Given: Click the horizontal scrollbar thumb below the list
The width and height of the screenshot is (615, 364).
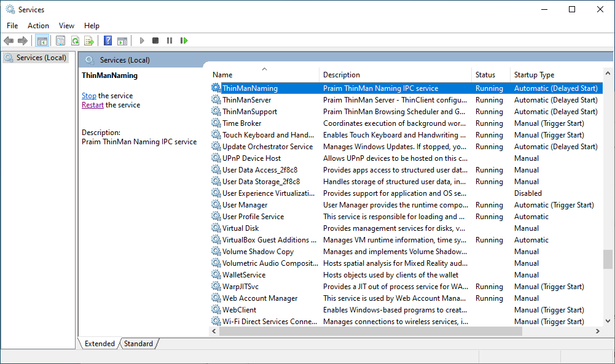Looking at the screenshot, I should point(370,331).
